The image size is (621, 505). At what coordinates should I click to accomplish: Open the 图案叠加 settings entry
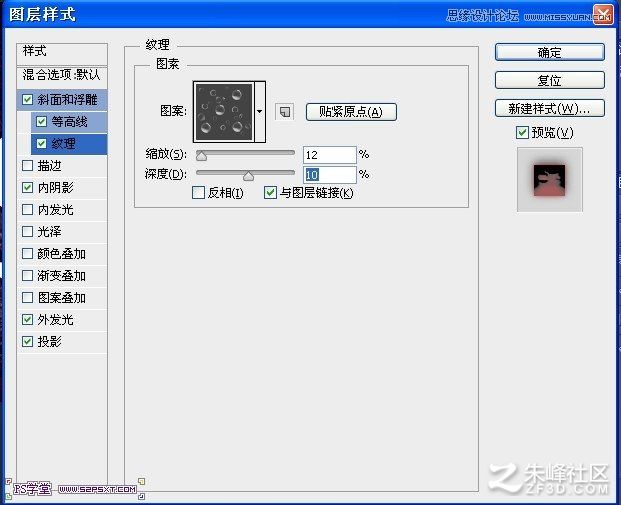(61, 297)
